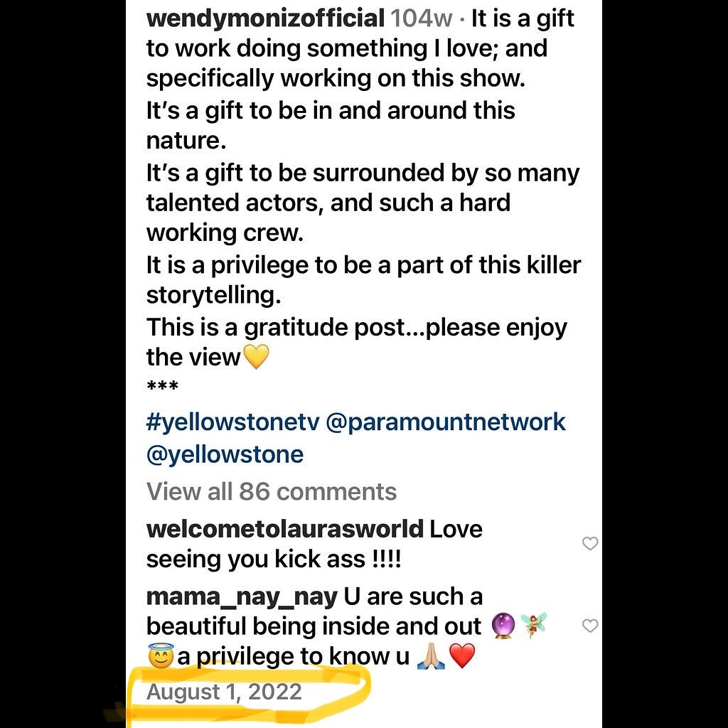Click the yellow heart emoji in the caption
The width and height of the screenshot is (728, 728).
(x=256, y=357)
